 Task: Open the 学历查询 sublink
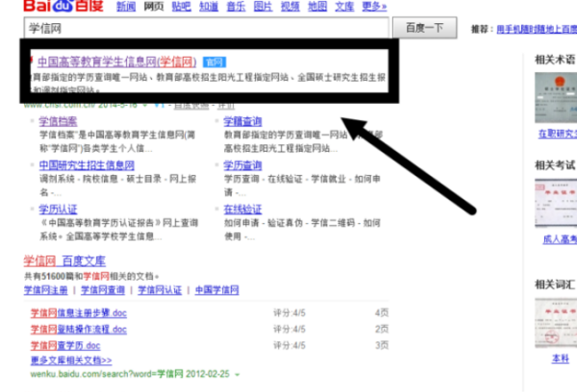tap(243, 165)
